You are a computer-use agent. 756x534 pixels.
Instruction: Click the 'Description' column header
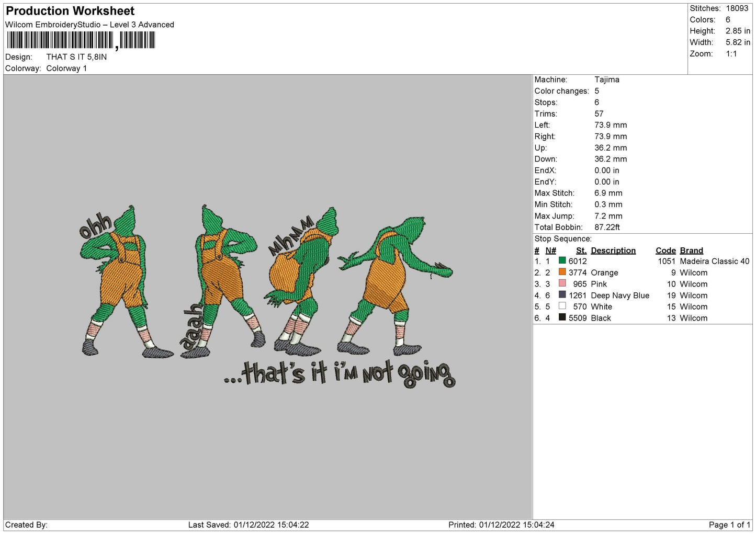pos(613,251)
